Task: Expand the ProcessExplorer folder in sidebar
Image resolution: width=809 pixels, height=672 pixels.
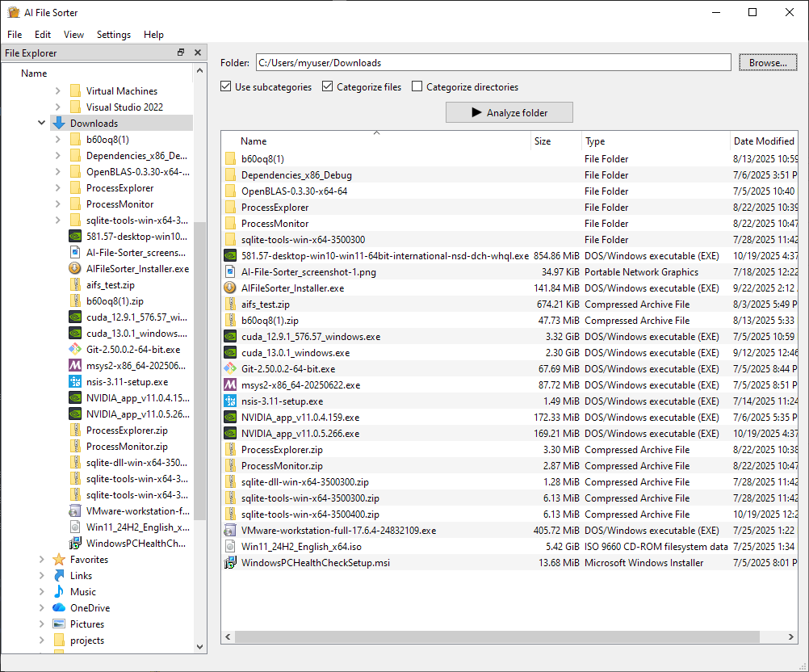Action: point(57,187)
